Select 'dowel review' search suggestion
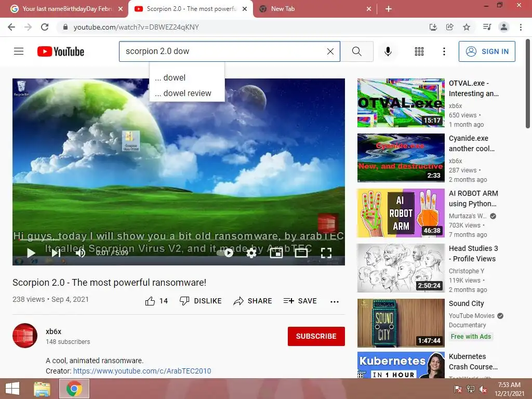 pos(187,94)
